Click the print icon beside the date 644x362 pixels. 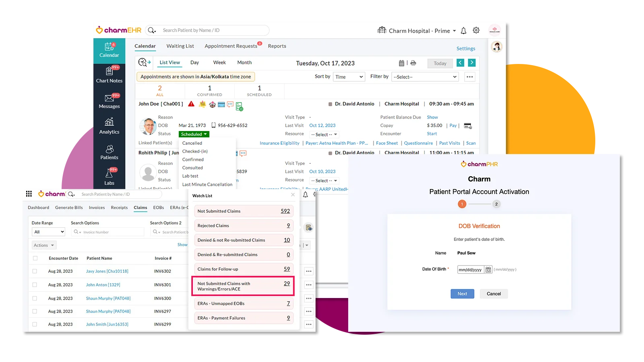413,63
